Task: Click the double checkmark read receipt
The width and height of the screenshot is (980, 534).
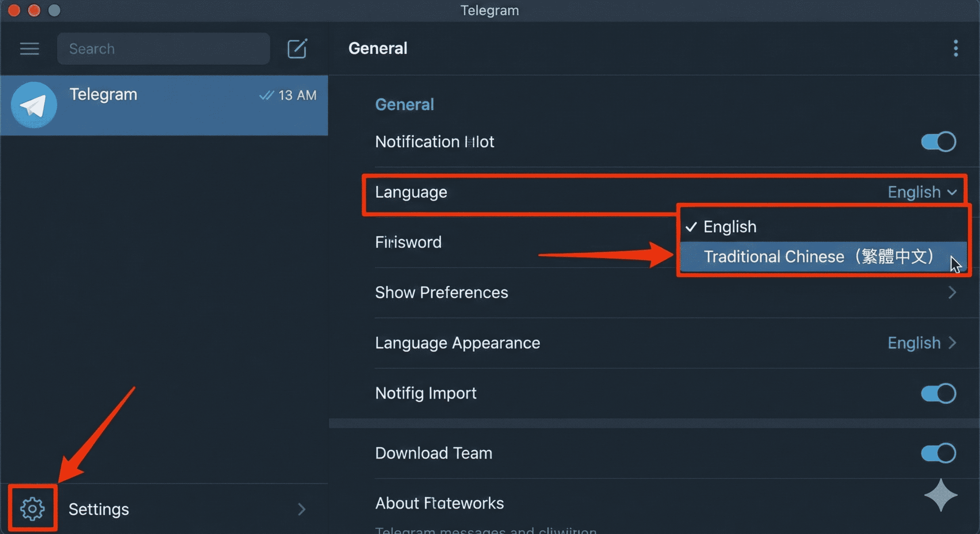Action: [268, 96]
